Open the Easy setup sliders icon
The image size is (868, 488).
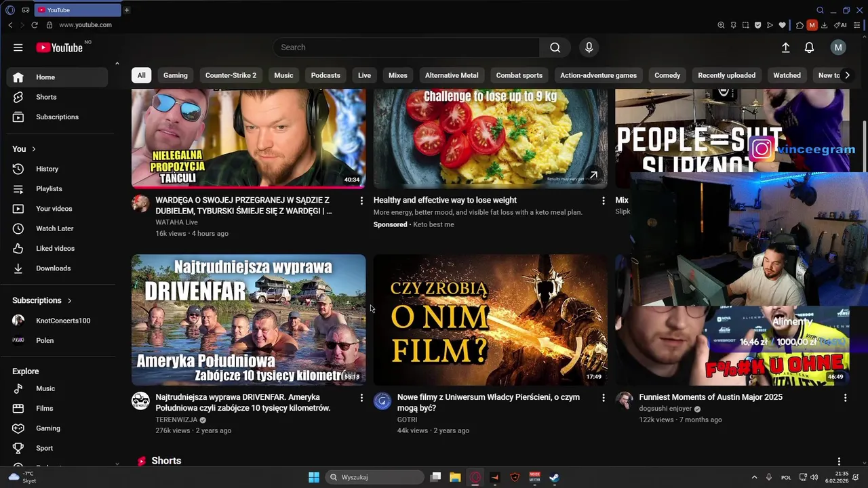click(857, 25)
